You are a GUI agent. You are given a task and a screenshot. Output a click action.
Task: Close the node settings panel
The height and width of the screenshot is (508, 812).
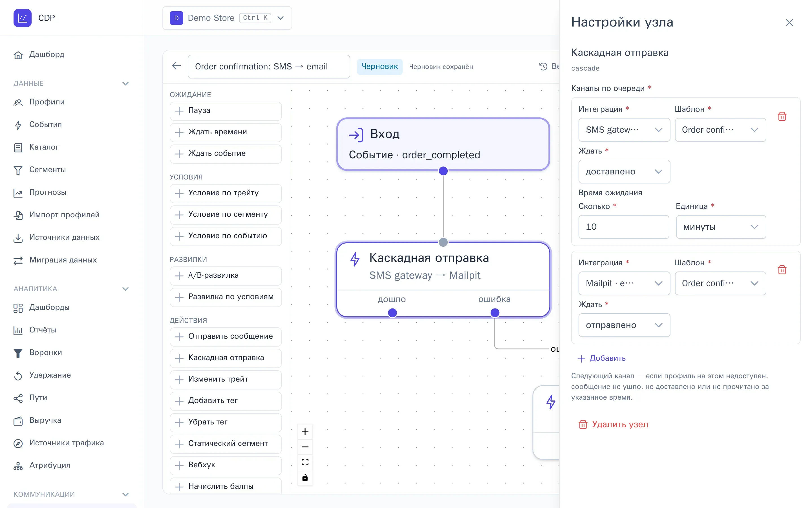pyautogui.click(x=789, y=23)
